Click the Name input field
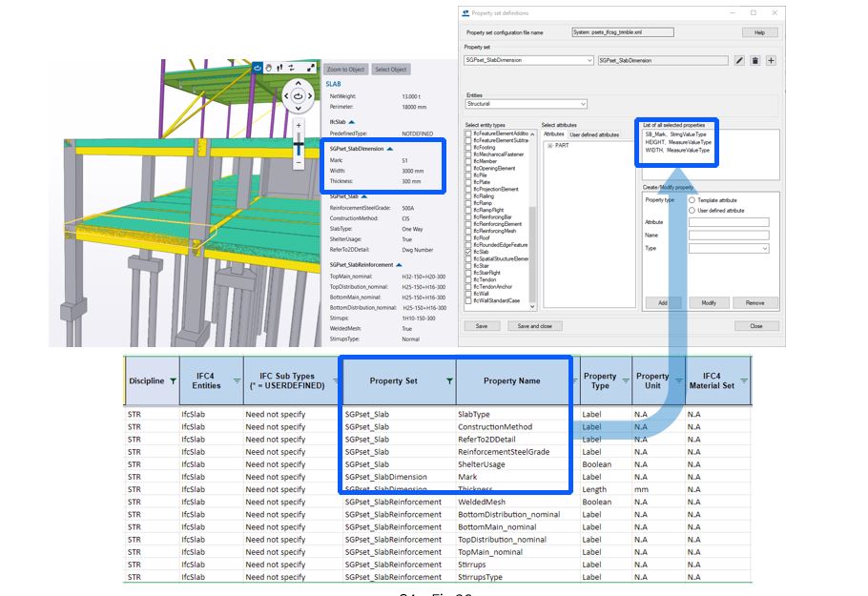The height and width of the screenshot is (596, 868). (x=728, y=235)
